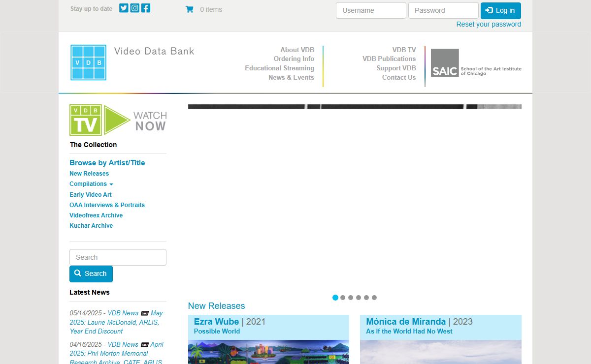Open the VDB Twitter profile icon

tap(124, 8)
